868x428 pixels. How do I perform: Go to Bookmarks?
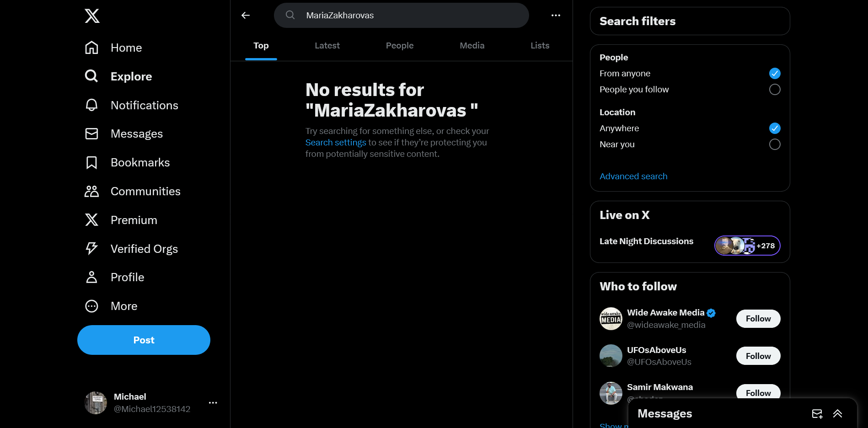[91, 162]
